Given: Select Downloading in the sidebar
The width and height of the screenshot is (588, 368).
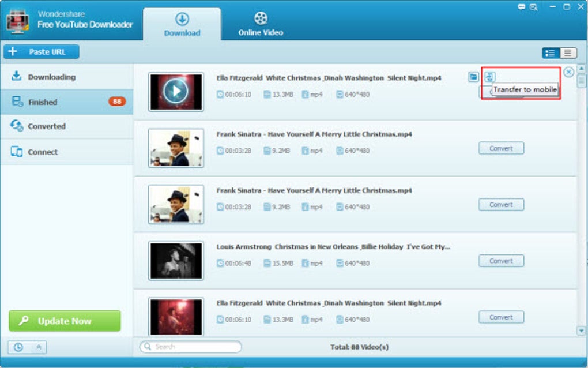Looking at the screenshot, I should pos(67,77).
